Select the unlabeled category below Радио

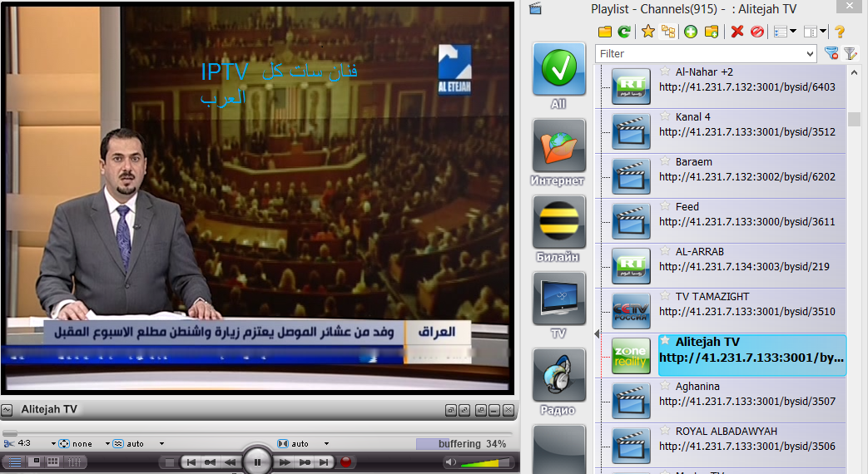(x=558, y=449)
